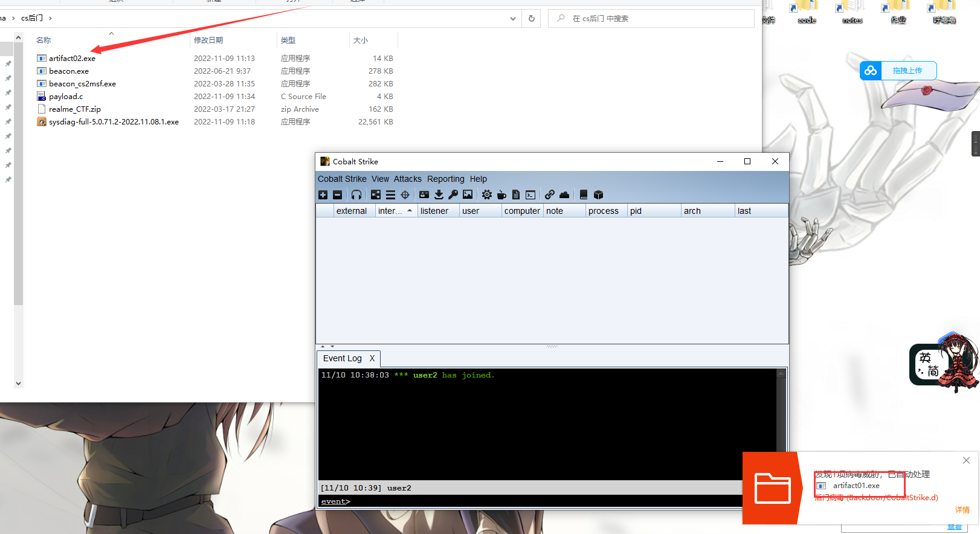Viewport: 980px width, 534px height.
Task: Open the View menu
Action: pos(380,179)
